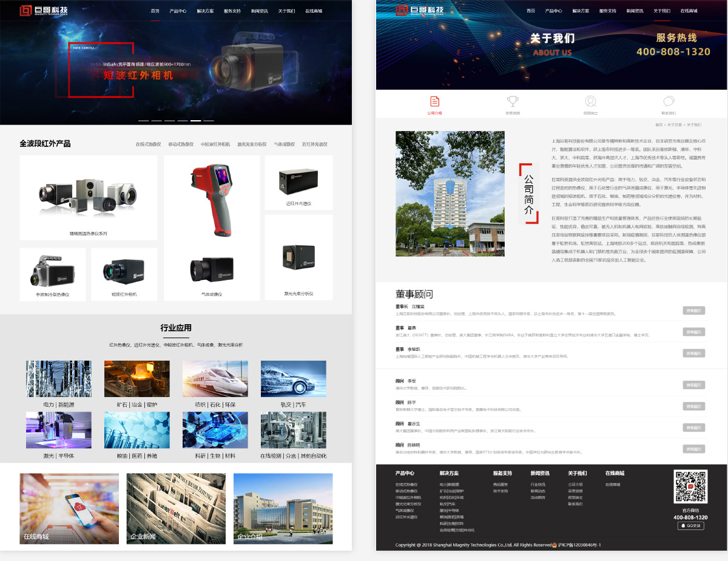Open 产品中心 in the left navigation bar

point(178,12)
